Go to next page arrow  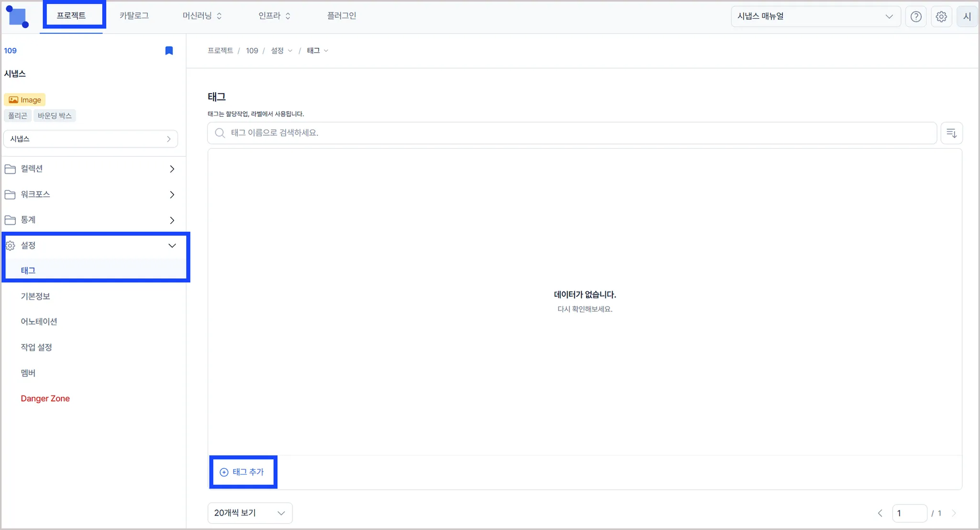[954, 513]
